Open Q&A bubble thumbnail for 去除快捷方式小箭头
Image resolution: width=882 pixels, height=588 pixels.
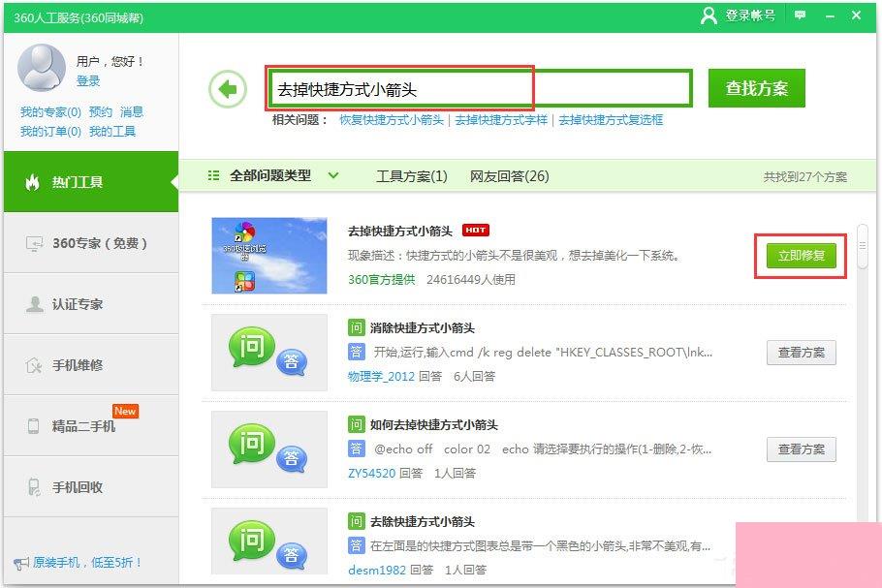click(269, 541)
